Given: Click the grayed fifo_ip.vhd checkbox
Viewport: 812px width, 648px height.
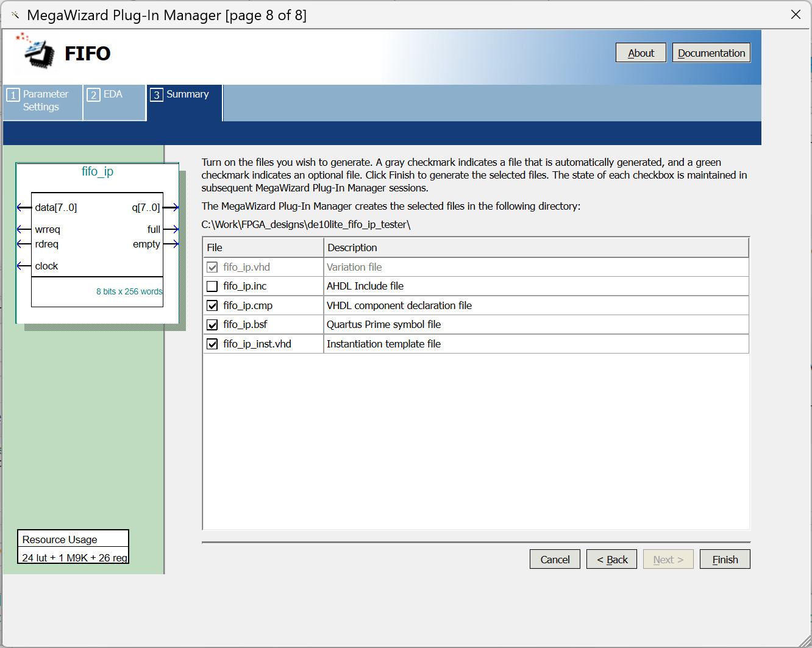Looking at the screenshot, I should click(212, 267).
